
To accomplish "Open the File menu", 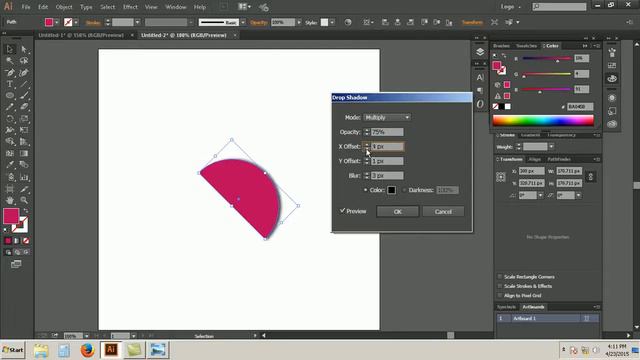I will (x=26, y=7).
